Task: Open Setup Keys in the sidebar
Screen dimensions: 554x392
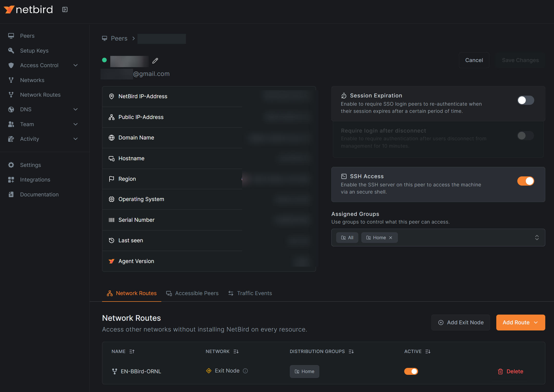Action: point(34,51)
